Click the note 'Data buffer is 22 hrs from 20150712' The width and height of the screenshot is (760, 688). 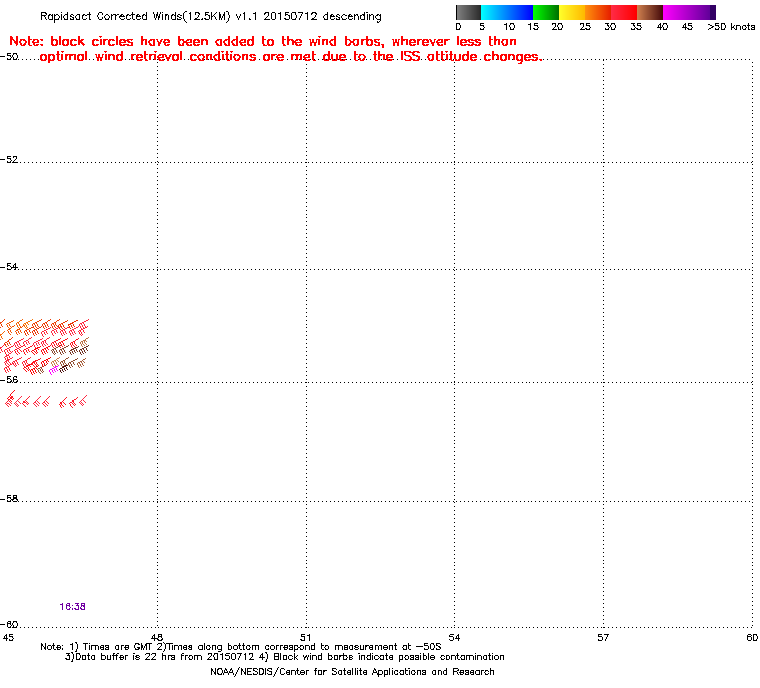coord(165,657)
